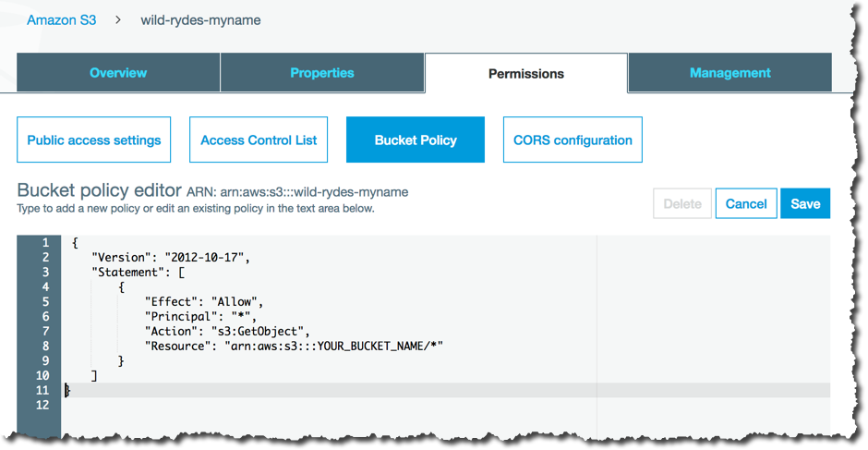Click the "Action": "s3:GetObject" line

coord(227,331)
